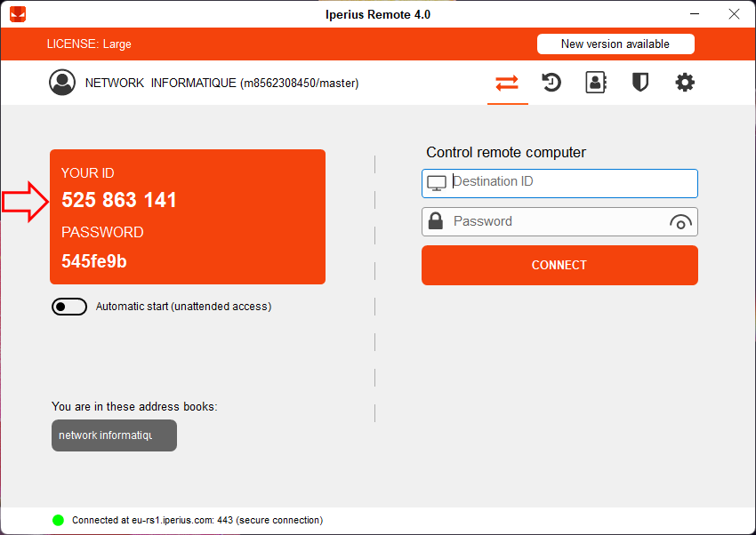Focus the Password input field
Screen dimensions: 756x535
(559, 221)
